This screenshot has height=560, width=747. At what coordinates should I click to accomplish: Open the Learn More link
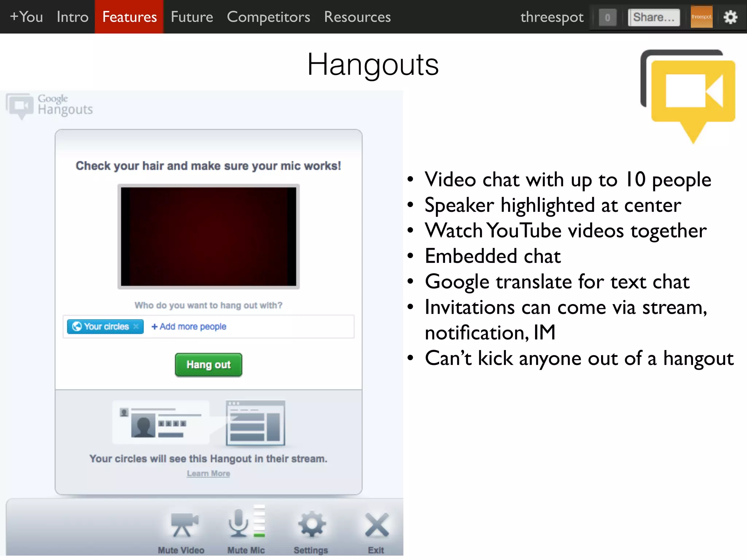pos(208,473)
